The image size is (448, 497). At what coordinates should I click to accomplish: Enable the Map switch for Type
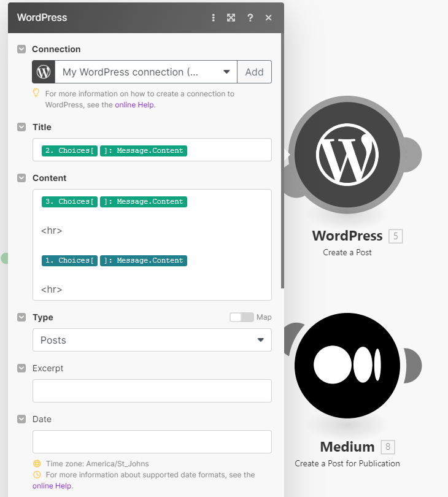[242, 317]
